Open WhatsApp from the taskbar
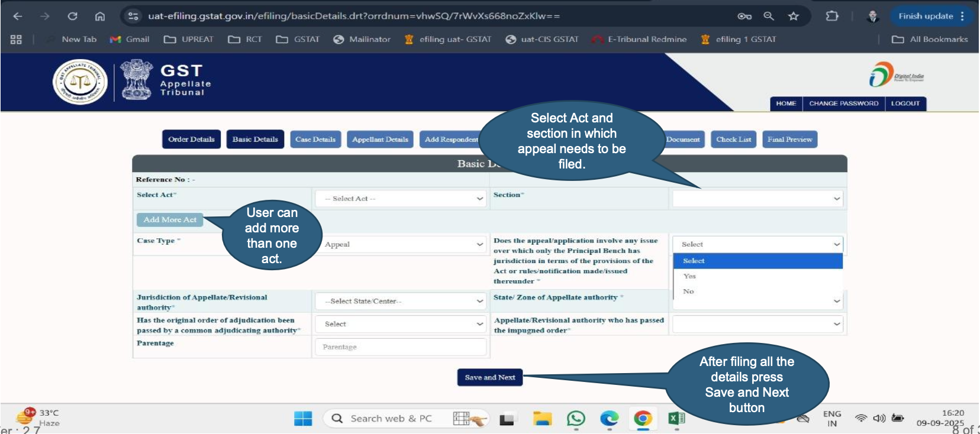The image size is (980, 434). 576,419
